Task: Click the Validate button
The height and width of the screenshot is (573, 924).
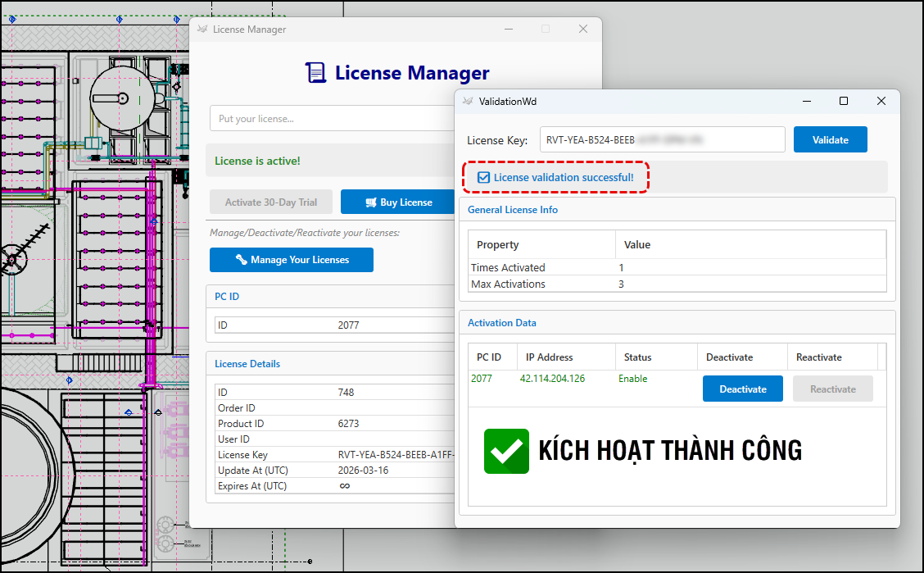Action: [830, 139]
